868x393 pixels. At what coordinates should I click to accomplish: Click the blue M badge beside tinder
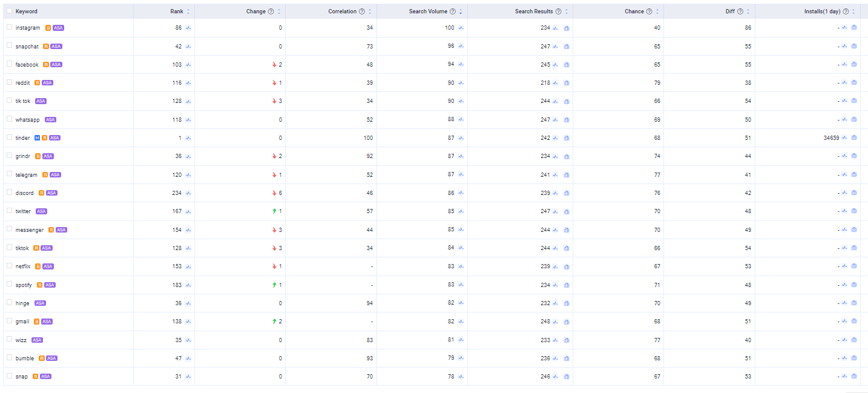click(38, 138)
